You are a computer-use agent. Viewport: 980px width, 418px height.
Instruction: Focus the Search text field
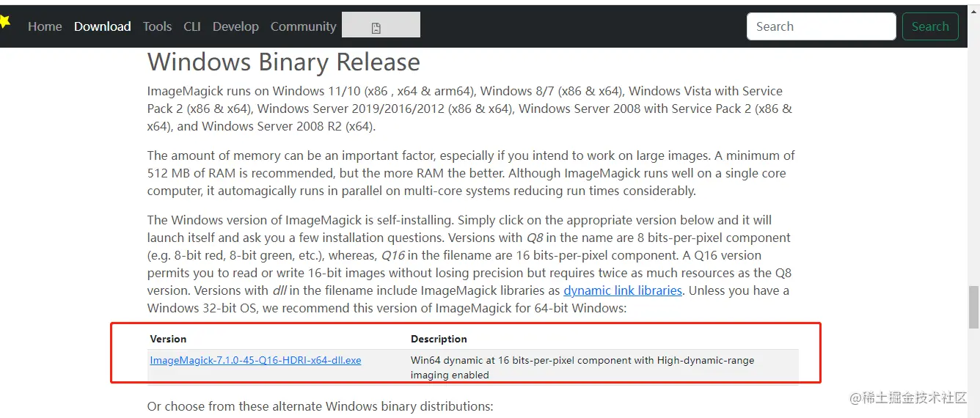(820, 26)
